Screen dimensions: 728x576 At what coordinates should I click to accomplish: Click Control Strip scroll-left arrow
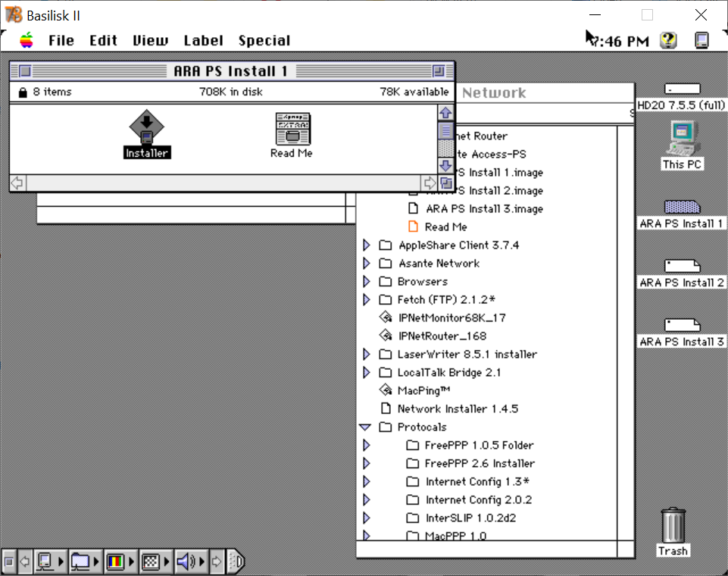25,562
